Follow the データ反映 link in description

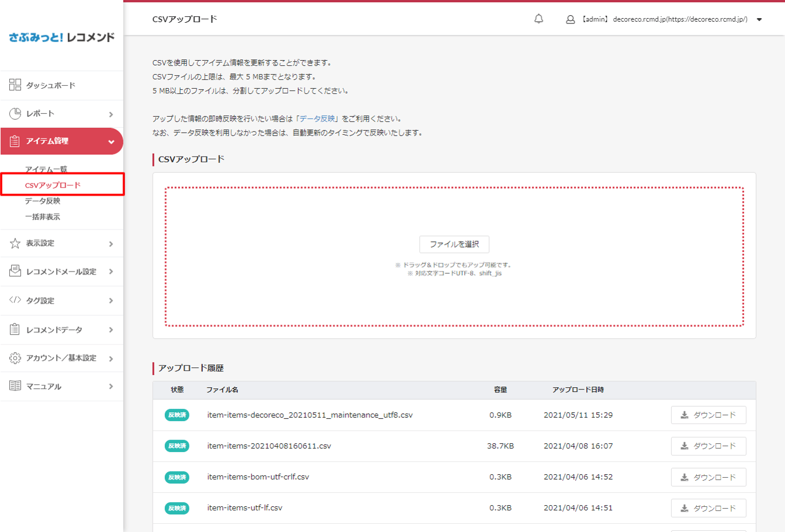click(317, 119)
